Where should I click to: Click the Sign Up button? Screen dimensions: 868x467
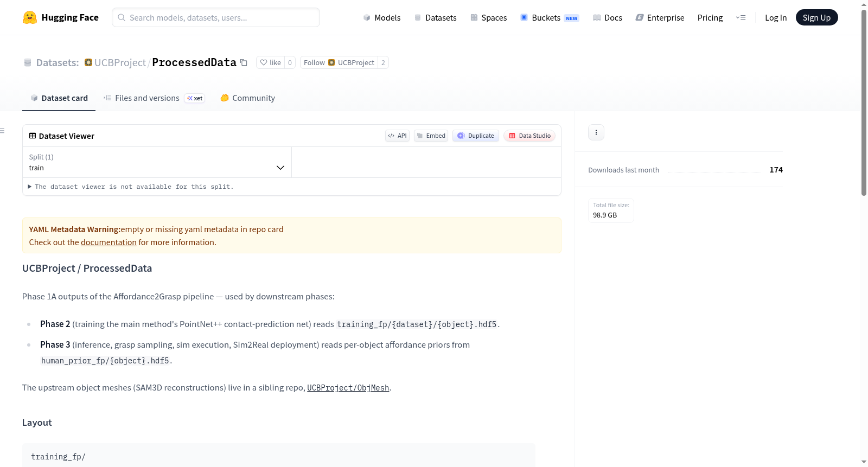816,17
